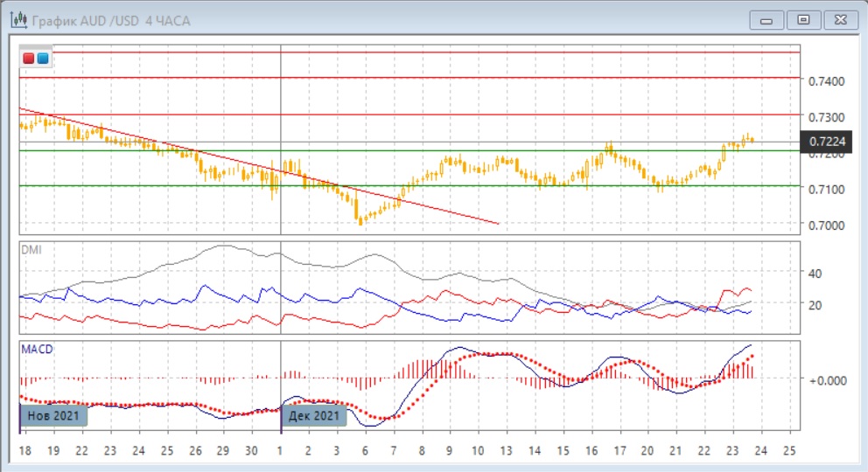
Task: Click the DMI indicator label
Action: point(31,250)
